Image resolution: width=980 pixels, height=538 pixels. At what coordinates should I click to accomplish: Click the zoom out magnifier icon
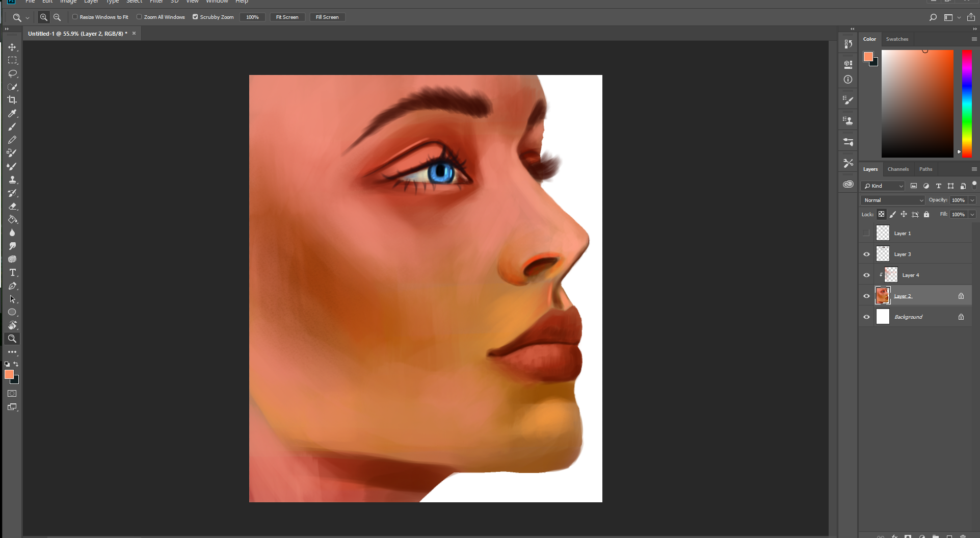tap(57, 17)
